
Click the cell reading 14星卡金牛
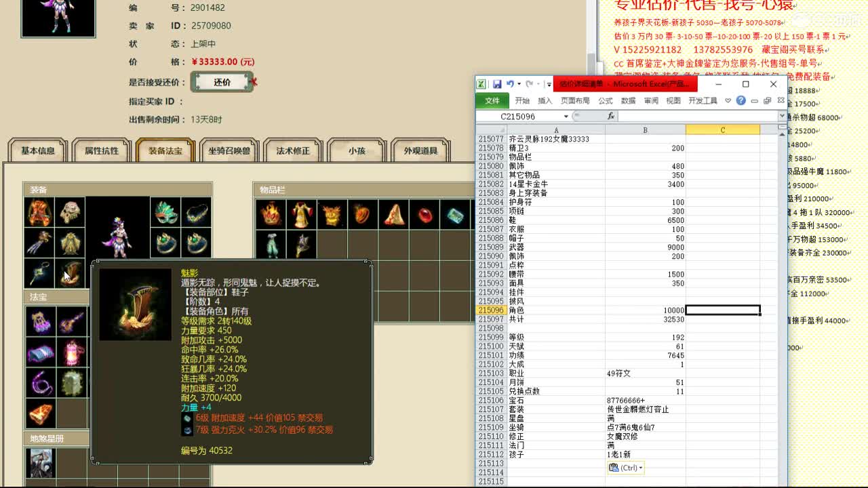pos(556,184)
